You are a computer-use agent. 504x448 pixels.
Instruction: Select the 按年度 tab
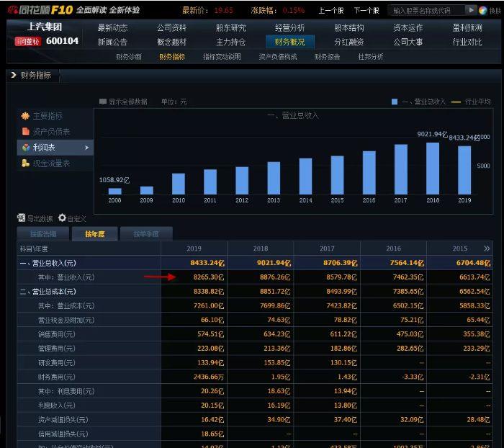(95, 234)
